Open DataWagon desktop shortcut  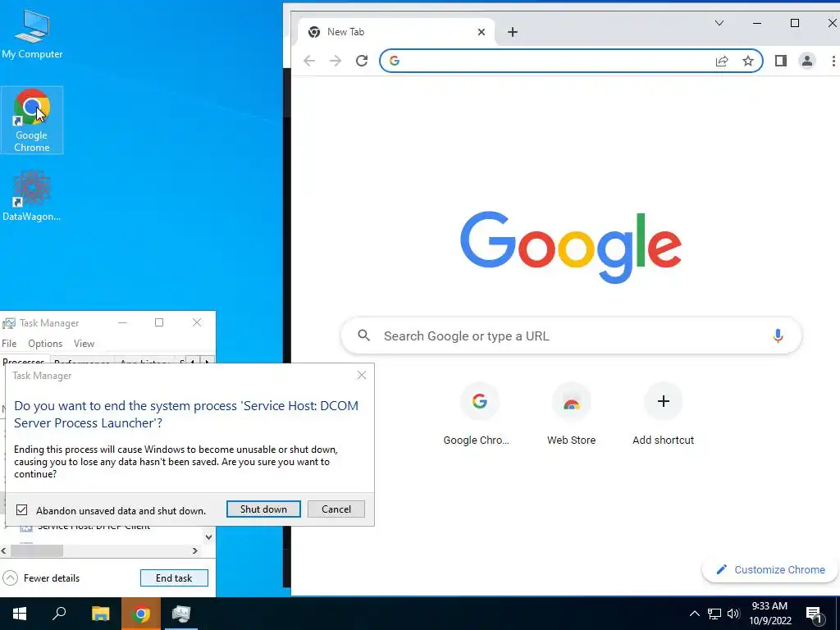(32, 195)
